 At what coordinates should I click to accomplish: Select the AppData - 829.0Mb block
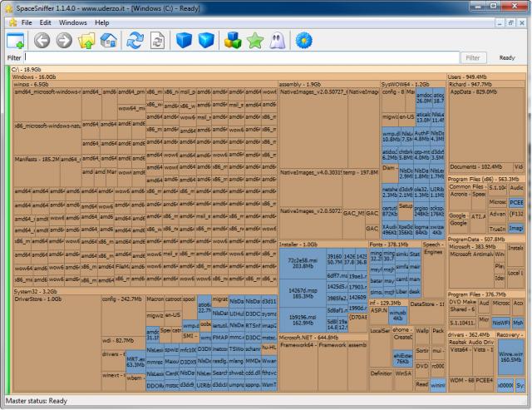coord(486,126)
